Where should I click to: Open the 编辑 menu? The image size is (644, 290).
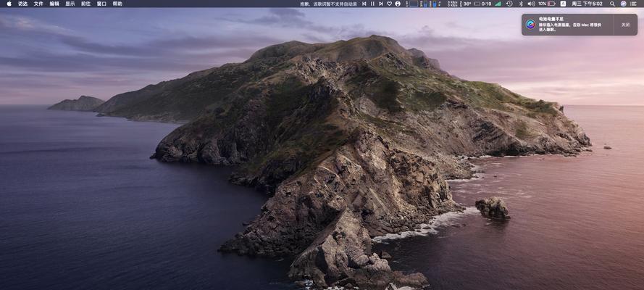point(54,4)
